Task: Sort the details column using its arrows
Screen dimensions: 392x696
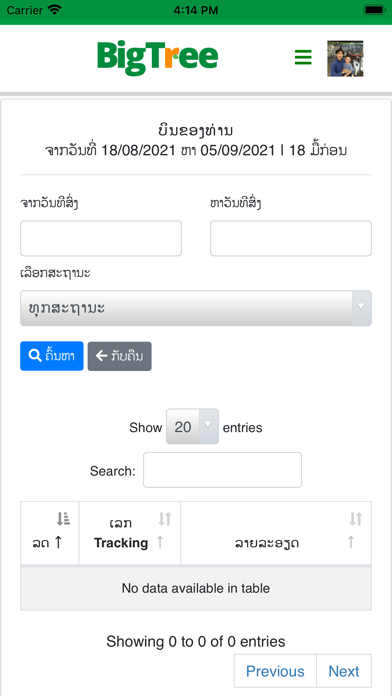Action: 356,518
